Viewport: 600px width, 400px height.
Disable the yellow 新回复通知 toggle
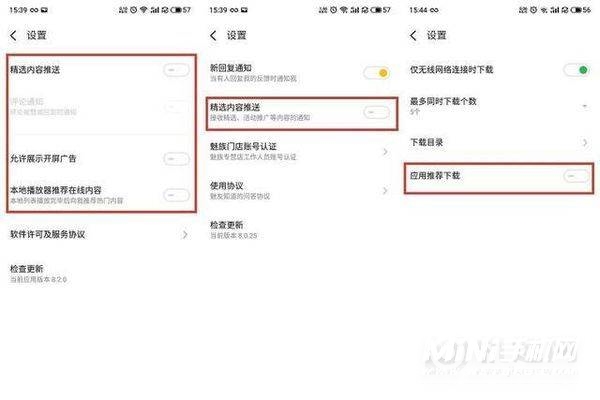coord(377,73)
